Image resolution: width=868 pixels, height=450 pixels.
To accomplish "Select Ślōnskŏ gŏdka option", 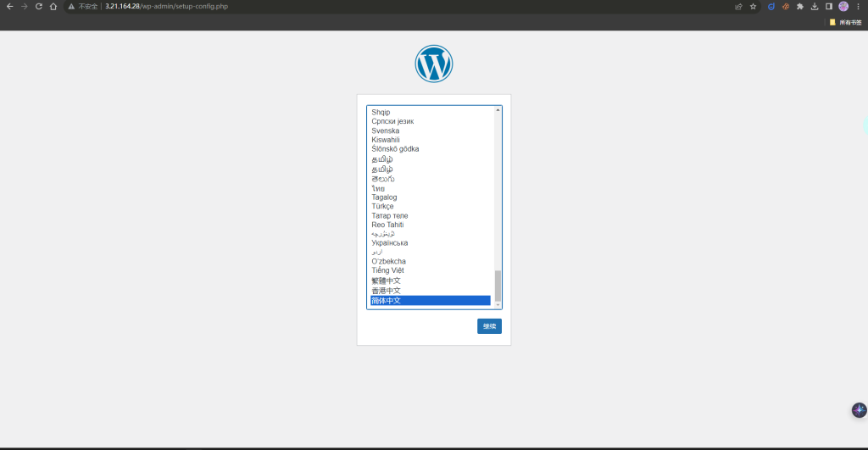I will pos(430,149).
